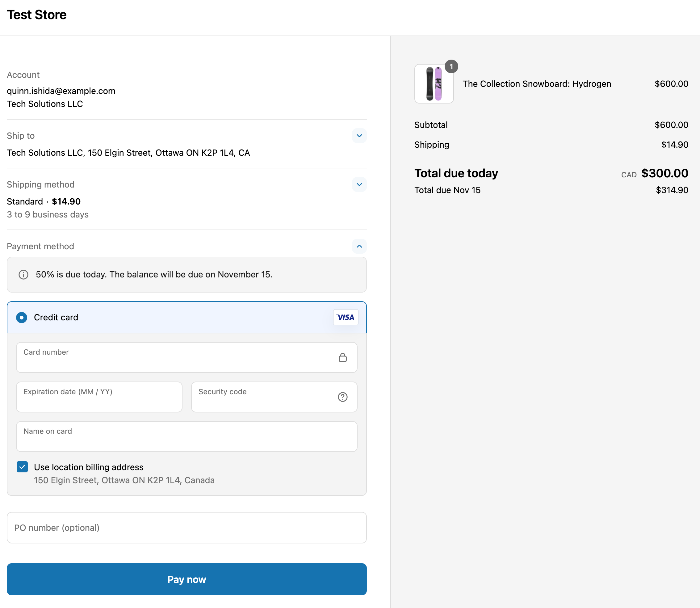Click the shipping address 150 Elgin Street text

(x=128, y=153)
